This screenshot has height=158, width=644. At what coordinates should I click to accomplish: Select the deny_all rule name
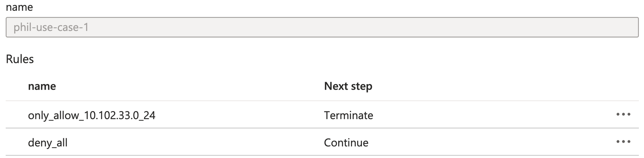[x=48, y=143]
